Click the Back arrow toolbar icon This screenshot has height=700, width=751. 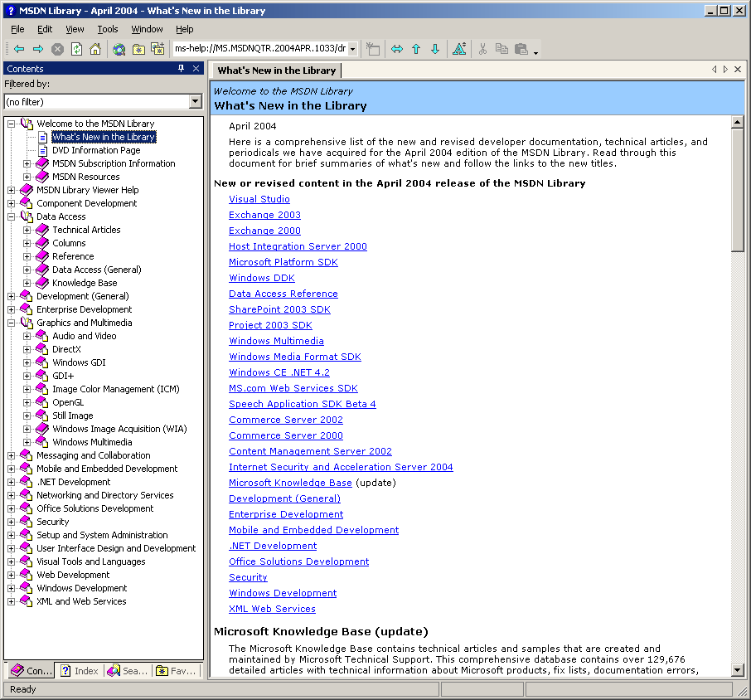tap(19, 49)
